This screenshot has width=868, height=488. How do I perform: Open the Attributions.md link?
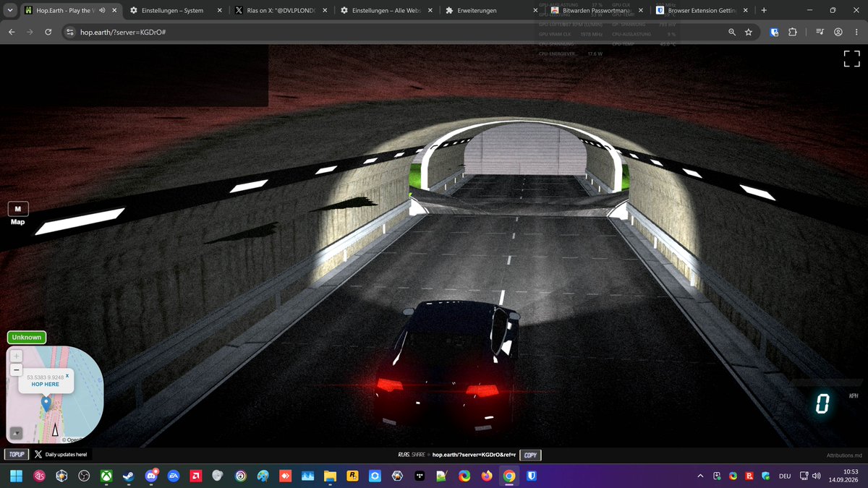click(x=844, y=455)
